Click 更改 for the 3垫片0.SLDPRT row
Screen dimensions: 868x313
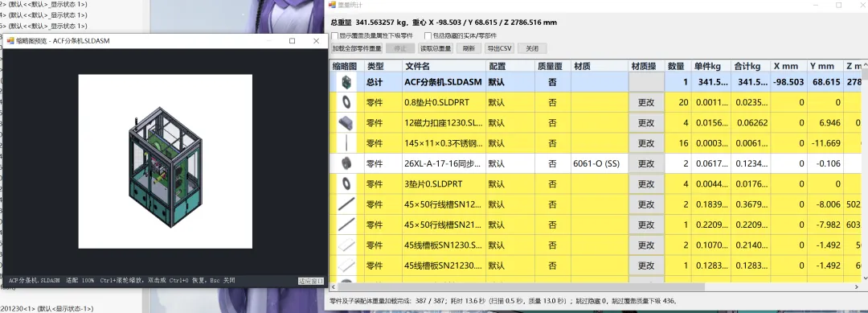[x=646, y=184]
